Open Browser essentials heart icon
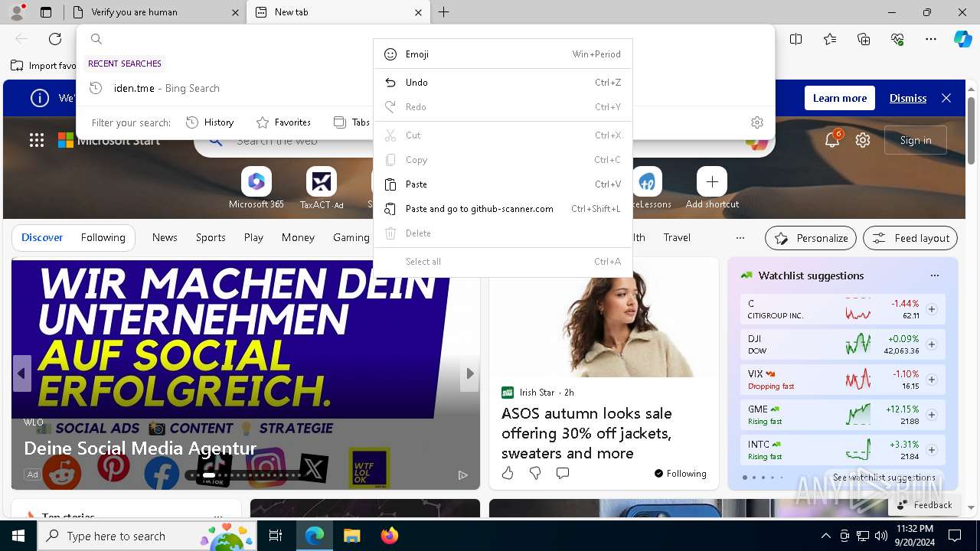This screenshot has height=551, width=980. pyautogui.click(x=897, y=39)
